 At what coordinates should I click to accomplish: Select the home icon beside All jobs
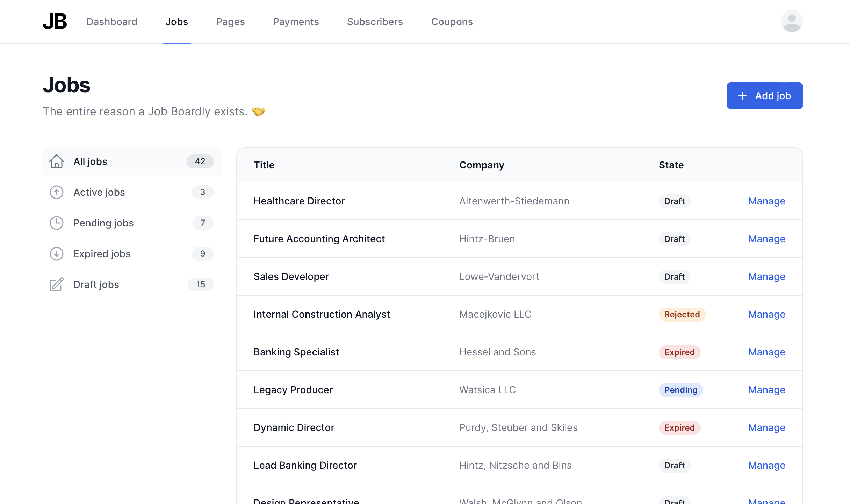coord(57,161)
